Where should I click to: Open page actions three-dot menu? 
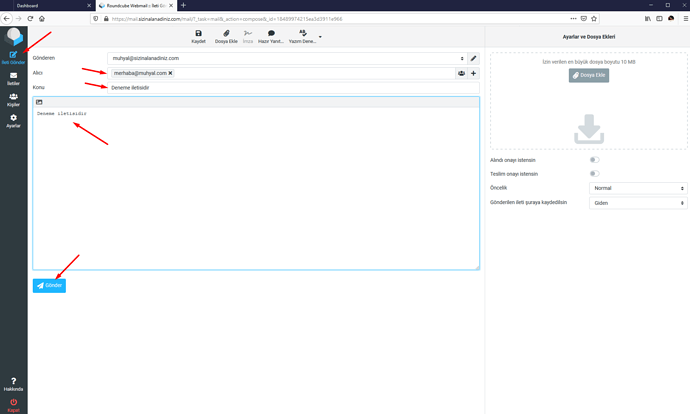point(573,18)
